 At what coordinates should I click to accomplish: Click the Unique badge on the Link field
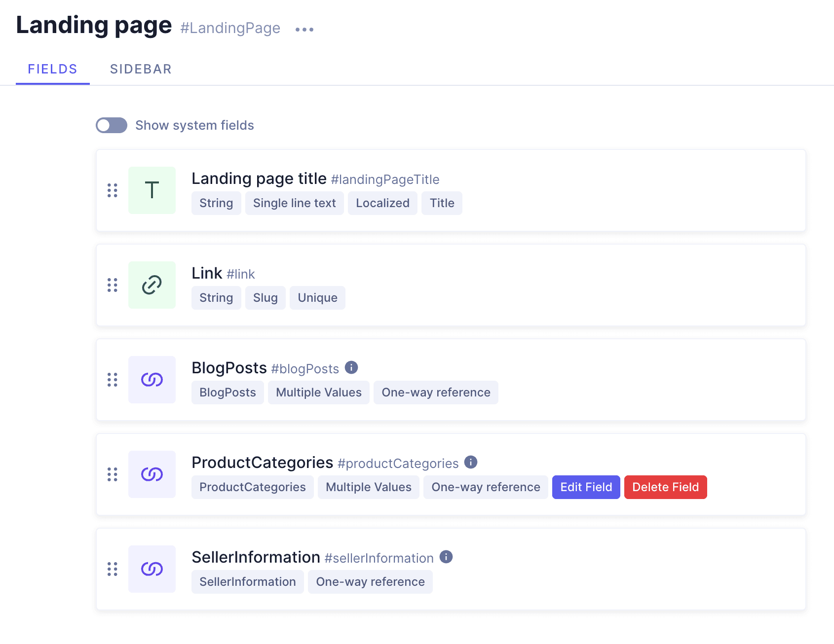coord(317,297)
